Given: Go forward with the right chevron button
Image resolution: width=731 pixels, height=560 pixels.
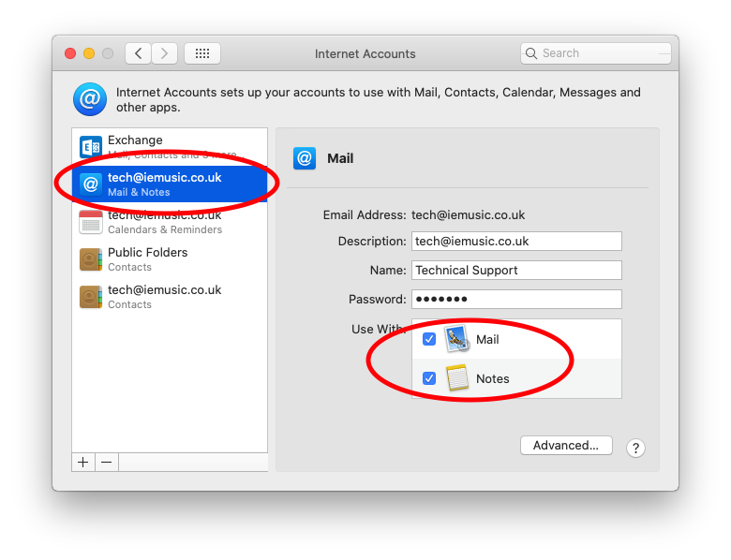Looking at the screenshot, I should 164,53.
